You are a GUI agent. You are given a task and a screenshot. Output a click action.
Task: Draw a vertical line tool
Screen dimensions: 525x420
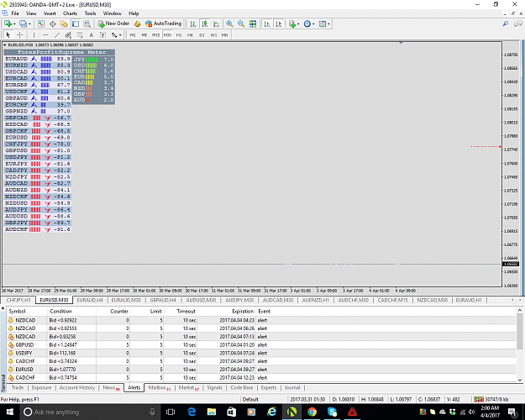34,34
